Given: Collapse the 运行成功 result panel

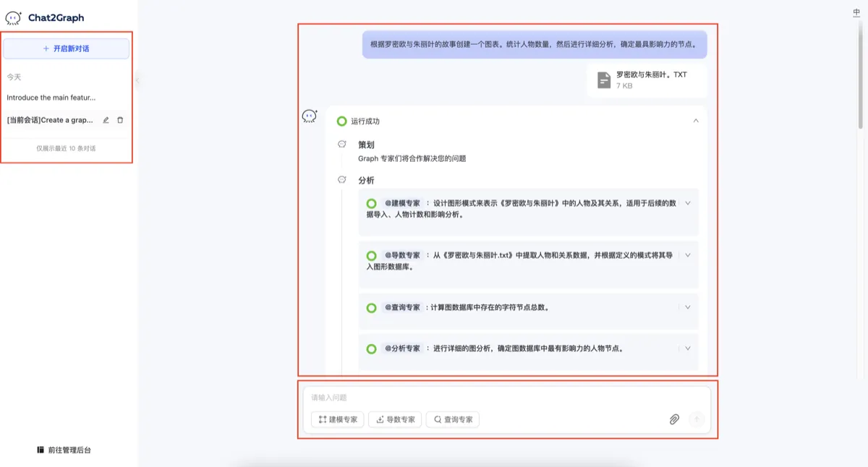Looking at the screenshot, I should [696, 121].
